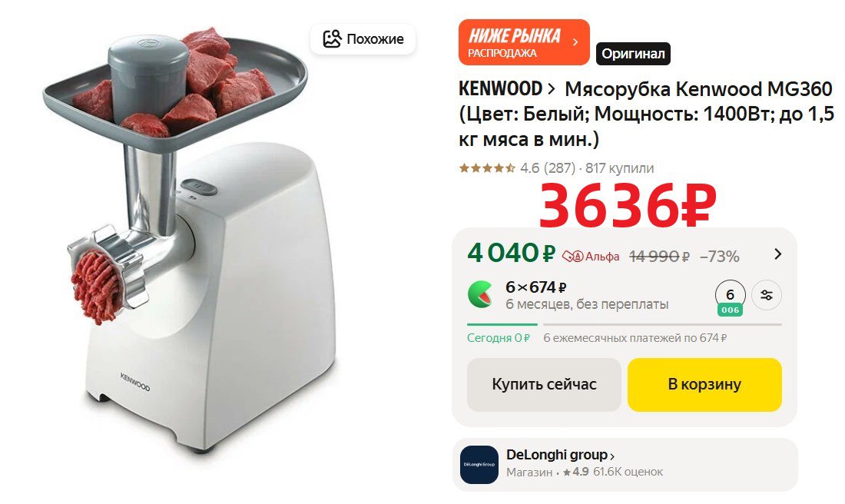Click the black 'Оригинал' badge
The width and height of the screenshot is (845, 504).
tap(633, 54)
